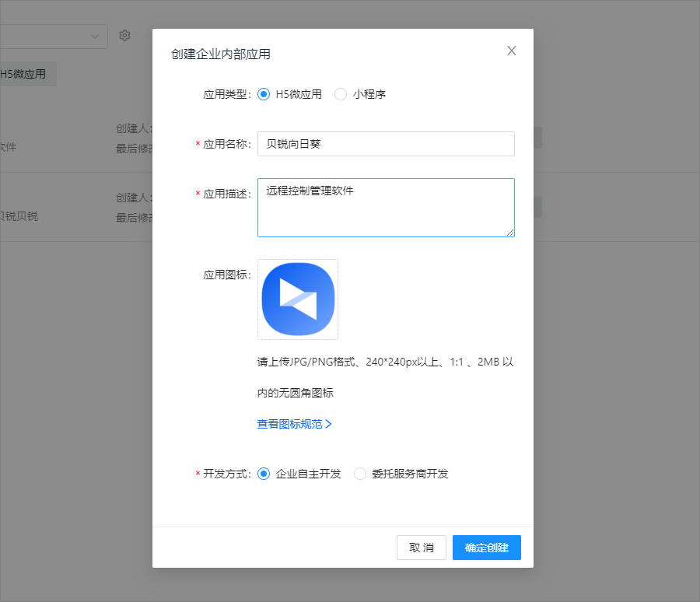Select the H5微应用 application type
The image size is (700, 602).
click(x=264, y=94)
